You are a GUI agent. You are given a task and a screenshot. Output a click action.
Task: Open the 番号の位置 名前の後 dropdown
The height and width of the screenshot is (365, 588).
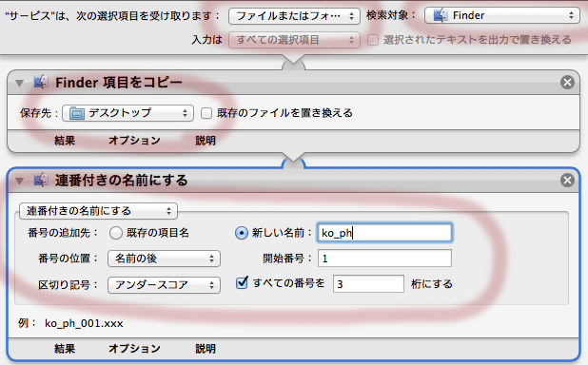pyautogui.click(x=164, y=259)
